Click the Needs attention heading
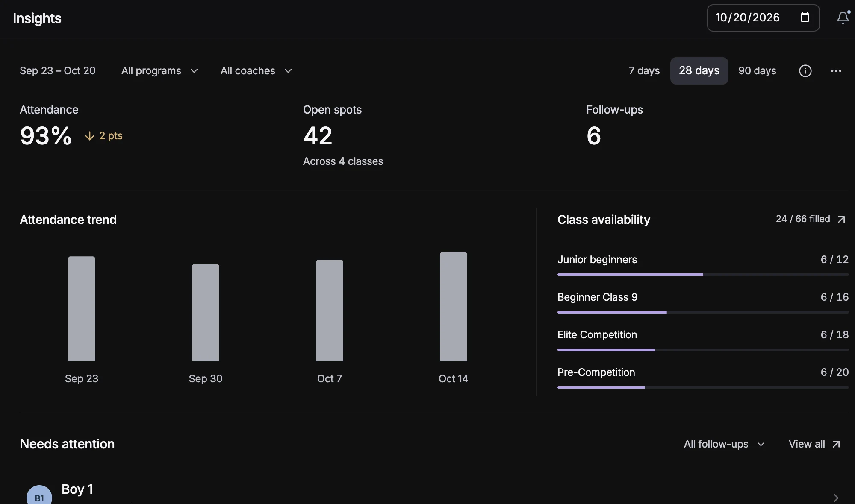Screen dimensions: 855x504 (67, 444)
